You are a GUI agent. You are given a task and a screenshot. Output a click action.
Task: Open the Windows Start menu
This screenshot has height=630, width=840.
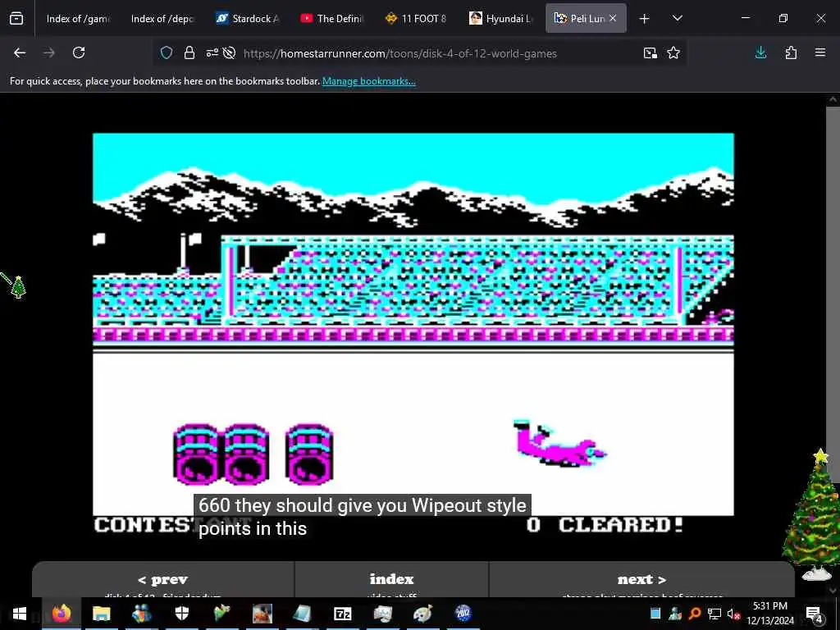[x=20, y=614]
